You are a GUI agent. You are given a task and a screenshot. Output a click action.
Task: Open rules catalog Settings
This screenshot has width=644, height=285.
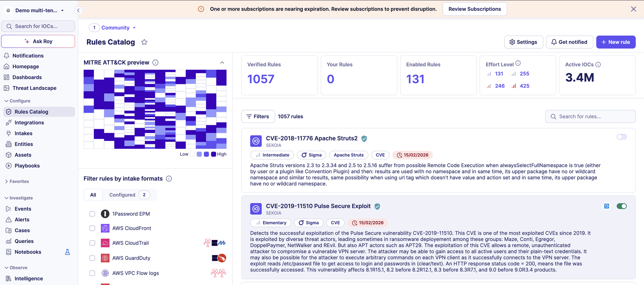[x=523, y=42]
